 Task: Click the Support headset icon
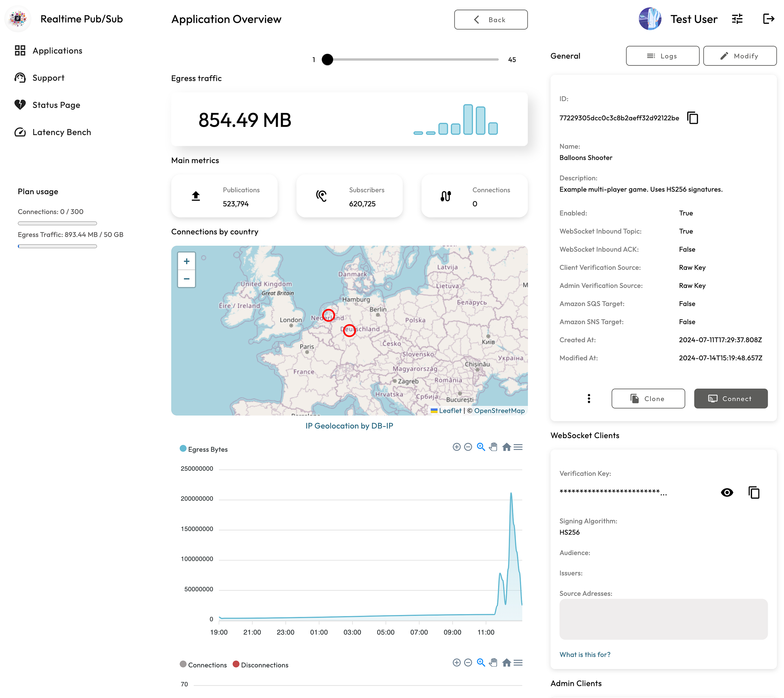tap(20, 78)
